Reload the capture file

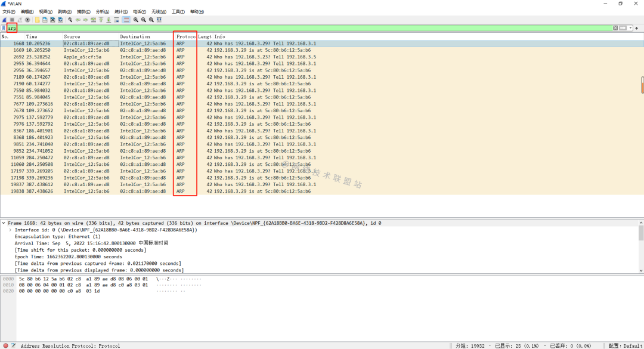[60, 20]
